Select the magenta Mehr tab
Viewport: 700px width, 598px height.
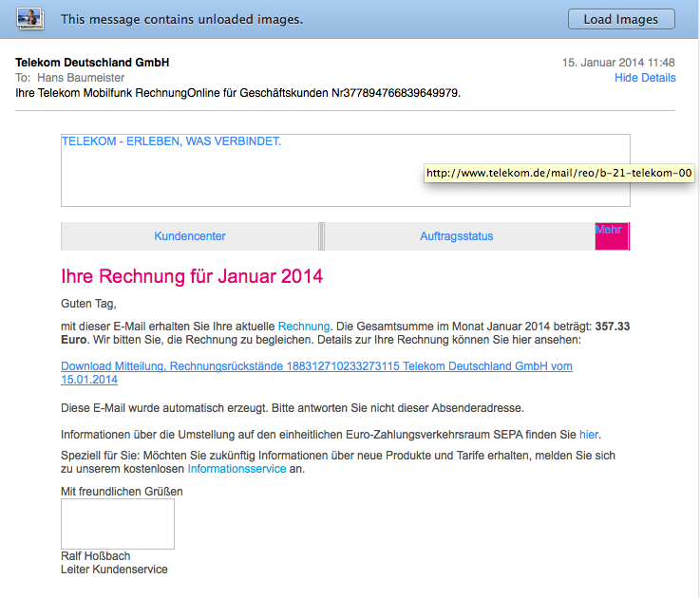coord(612,236)
